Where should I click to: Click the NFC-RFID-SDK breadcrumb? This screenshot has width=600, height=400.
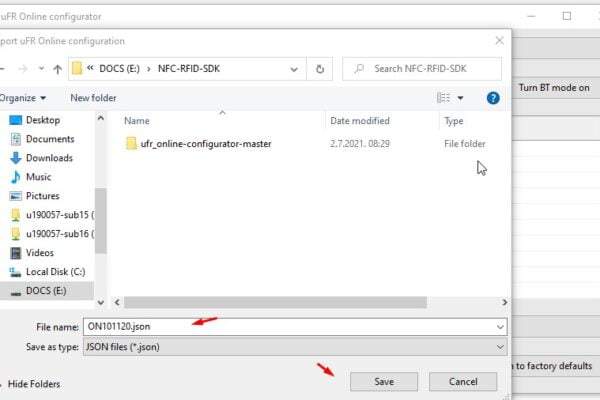click(189, 69)
